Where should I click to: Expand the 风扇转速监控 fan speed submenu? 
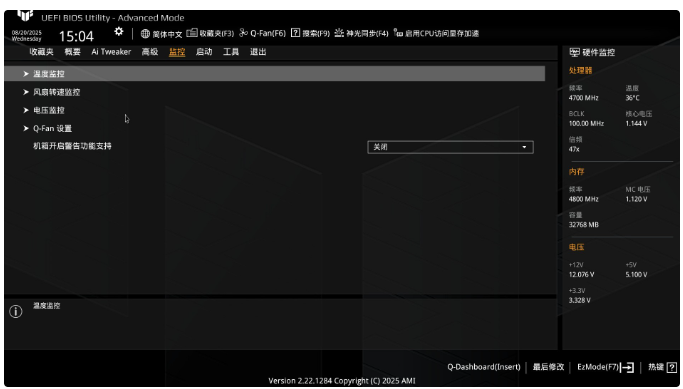(274, 92)
